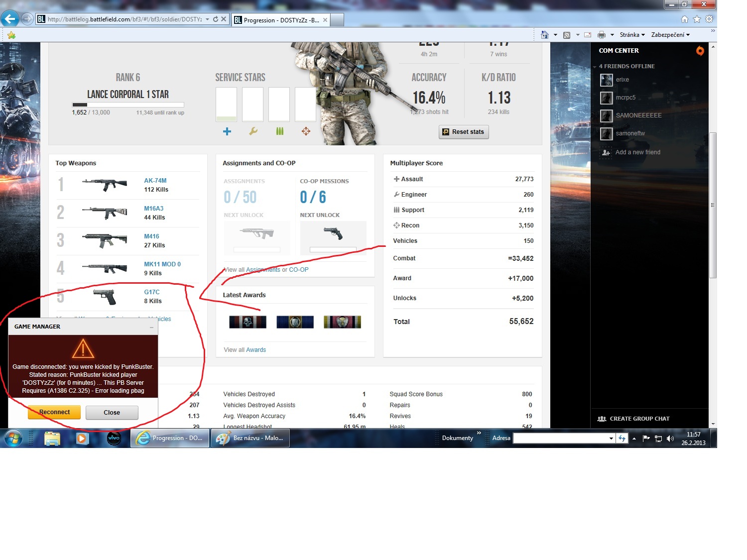Click the Recon crosshair icon under Service Stars

click(x=306, y=131)
